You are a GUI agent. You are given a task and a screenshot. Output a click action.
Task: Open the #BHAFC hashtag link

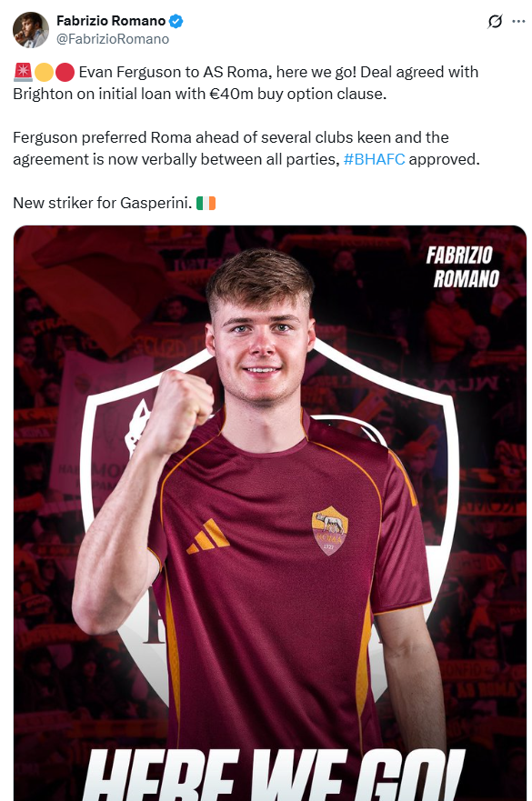pos(374,159)
